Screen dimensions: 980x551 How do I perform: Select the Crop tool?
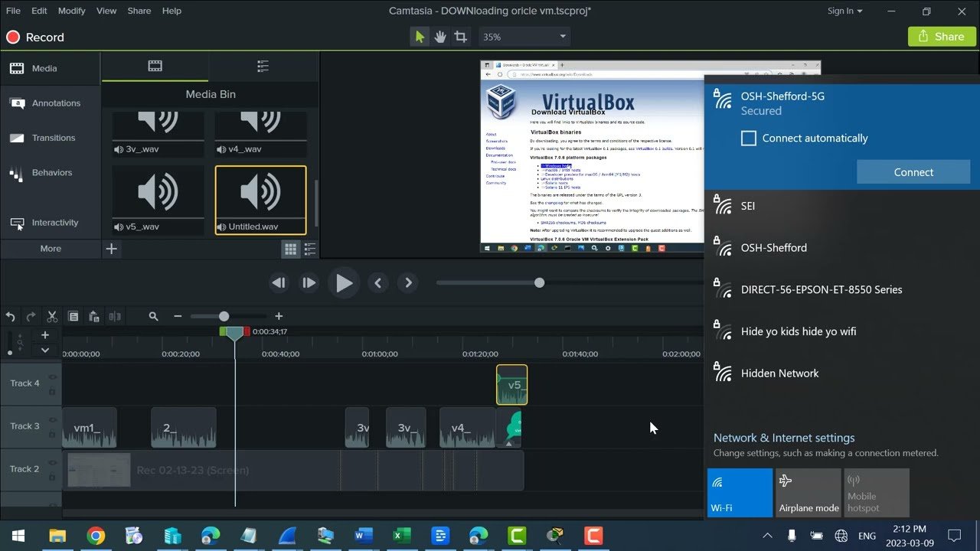click(460, 37)
